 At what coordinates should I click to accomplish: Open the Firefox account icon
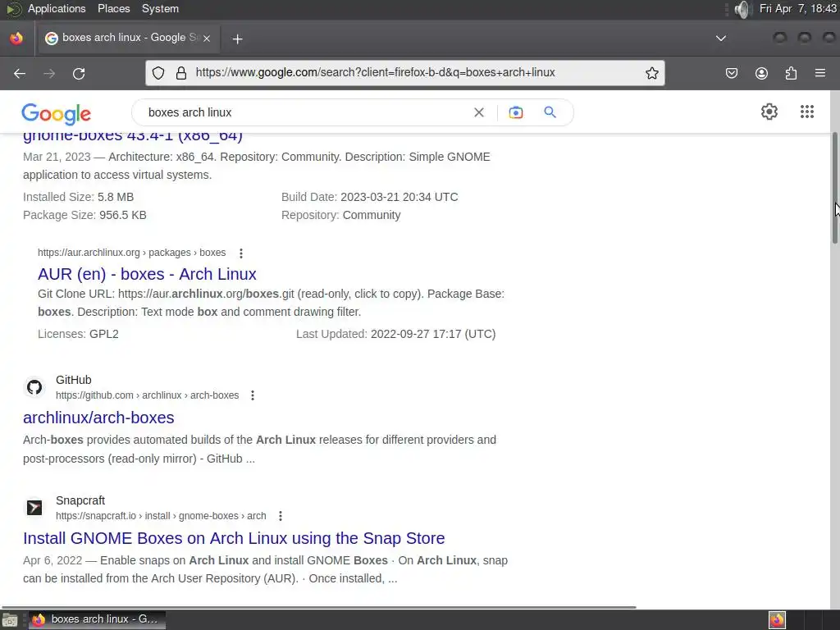point(761,73)
